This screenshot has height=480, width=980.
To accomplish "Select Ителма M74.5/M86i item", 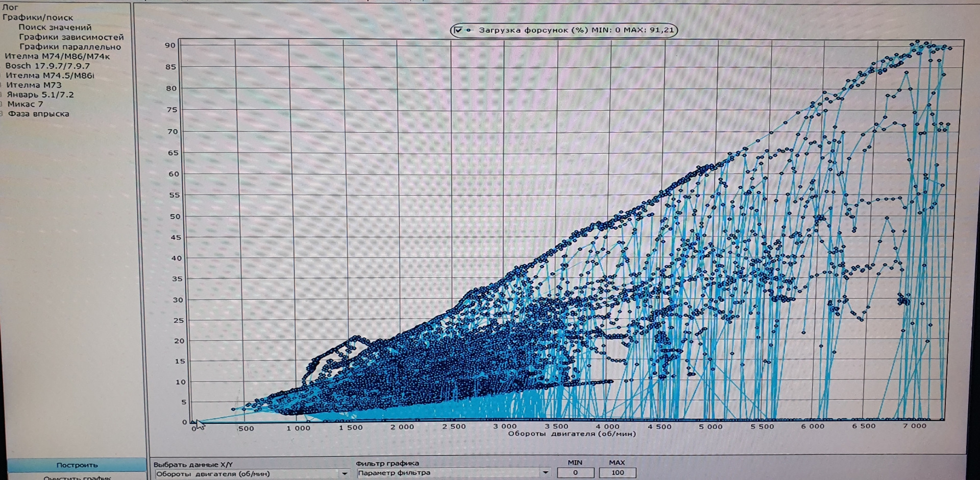I will click(x=50, y=76).
